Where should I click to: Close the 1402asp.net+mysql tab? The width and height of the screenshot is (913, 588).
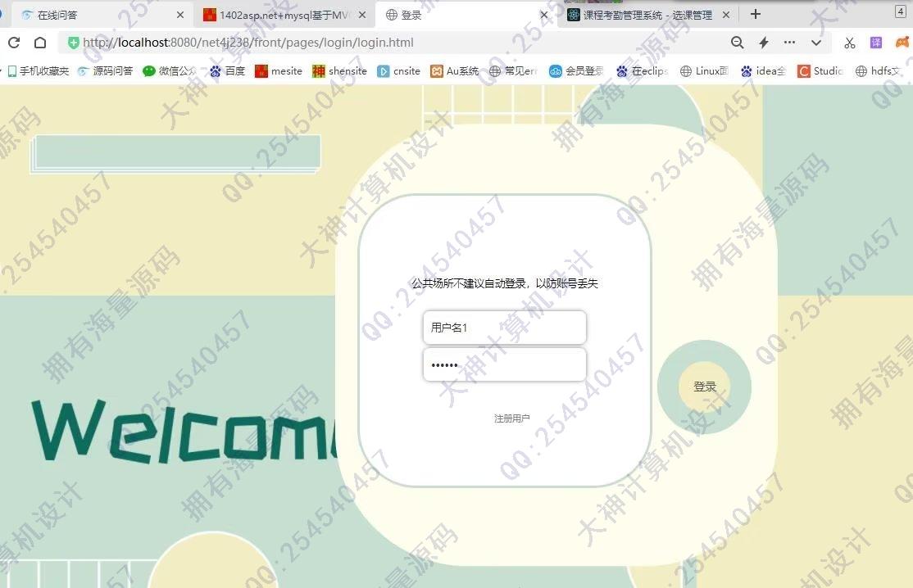point(362,15)
